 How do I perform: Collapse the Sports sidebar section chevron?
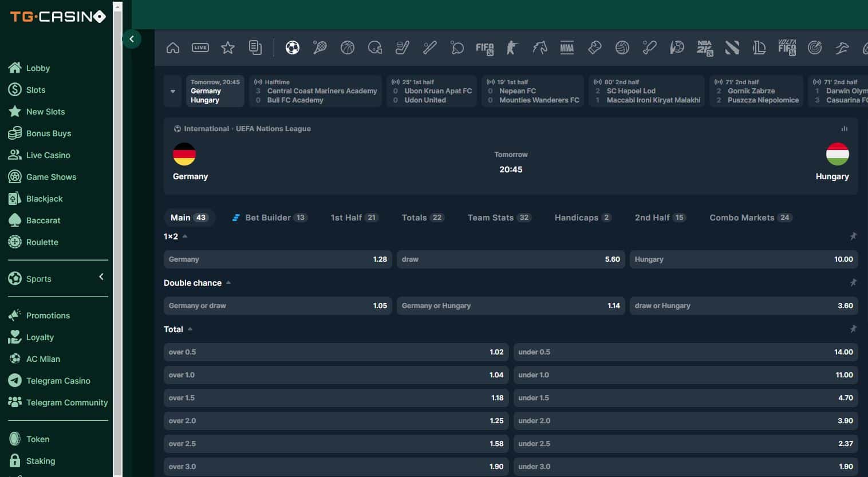point(101,277)
